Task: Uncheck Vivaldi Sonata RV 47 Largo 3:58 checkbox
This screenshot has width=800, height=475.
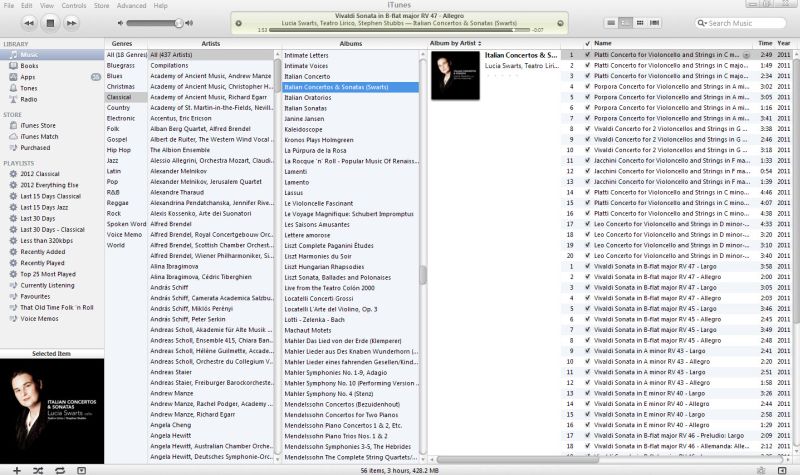Action: click(587, 266)
